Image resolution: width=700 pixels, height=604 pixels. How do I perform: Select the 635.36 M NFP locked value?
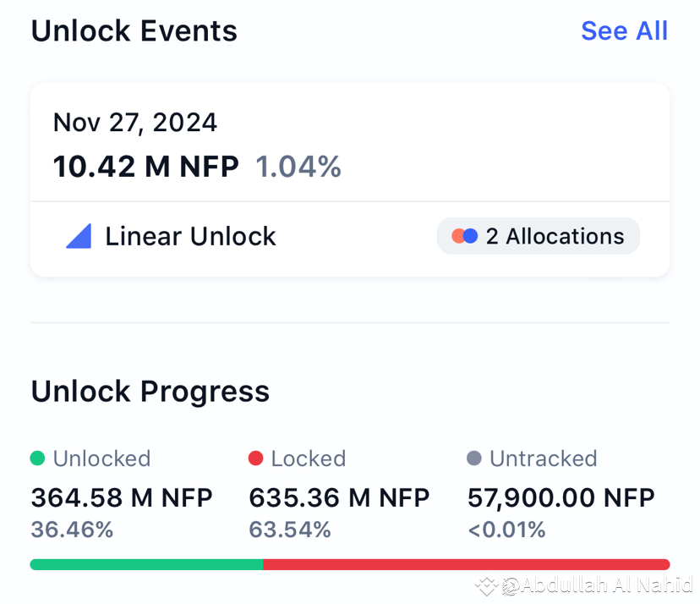tap(339, 498)
